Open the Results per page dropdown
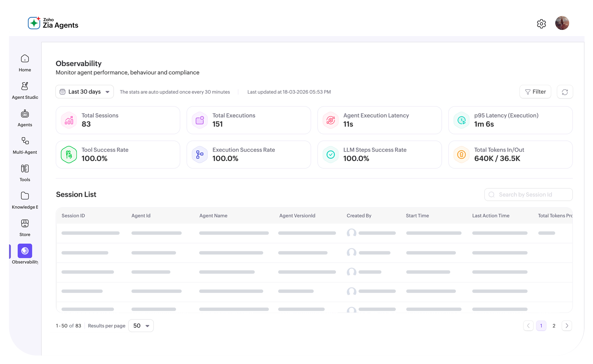This screenshot has width=593, height=364. tap(141, 325)
